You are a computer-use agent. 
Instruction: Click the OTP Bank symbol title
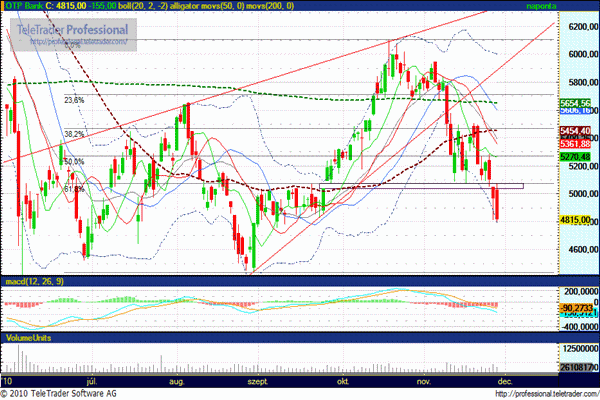[x=26, y=6]
